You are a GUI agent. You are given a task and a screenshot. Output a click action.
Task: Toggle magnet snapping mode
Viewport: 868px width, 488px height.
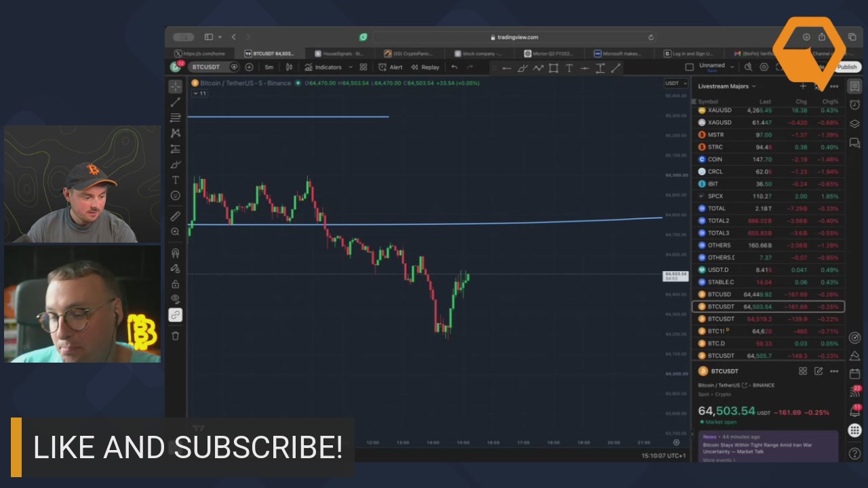[176, 253]
